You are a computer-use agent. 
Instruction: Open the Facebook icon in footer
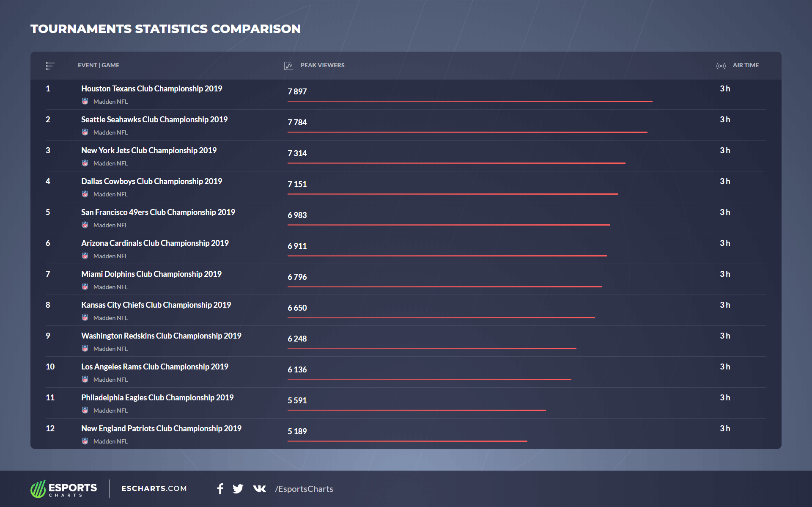coord(220,489)
